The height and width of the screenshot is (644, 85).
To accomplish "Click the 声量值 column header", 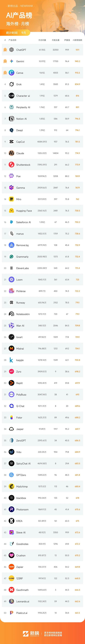I will point(67,40).
